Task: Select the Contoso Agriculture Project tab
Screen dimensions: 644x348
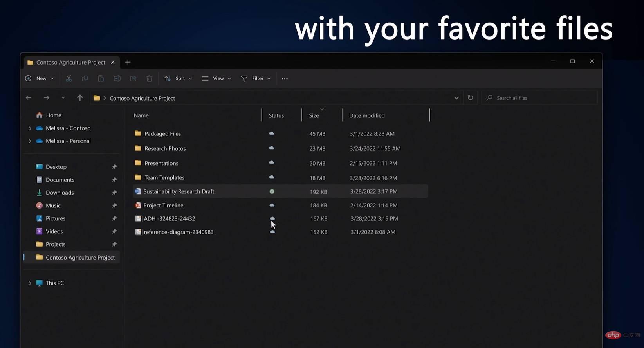Action: click(x=70, y=62)
